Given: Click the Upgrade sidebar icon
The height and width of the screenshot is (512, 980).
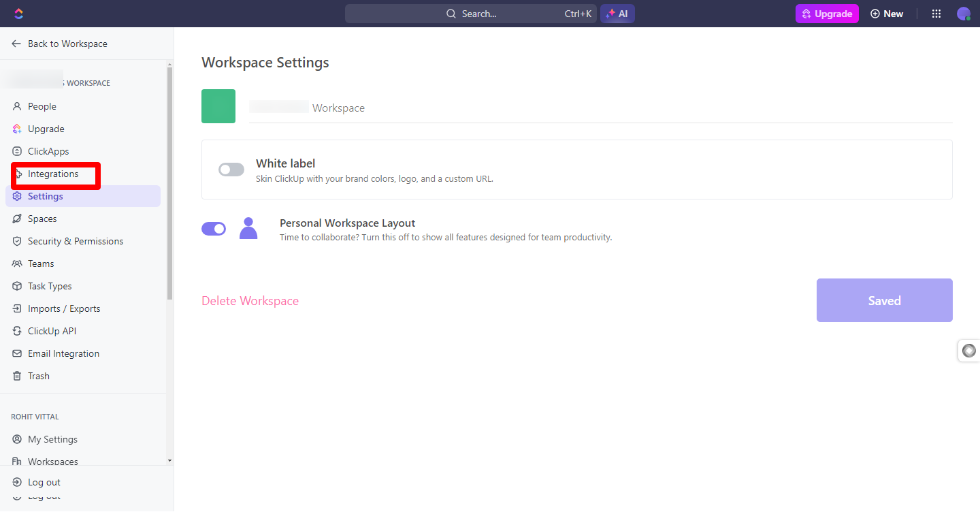Looking at the screenshot, I should (x=17, y=129).
